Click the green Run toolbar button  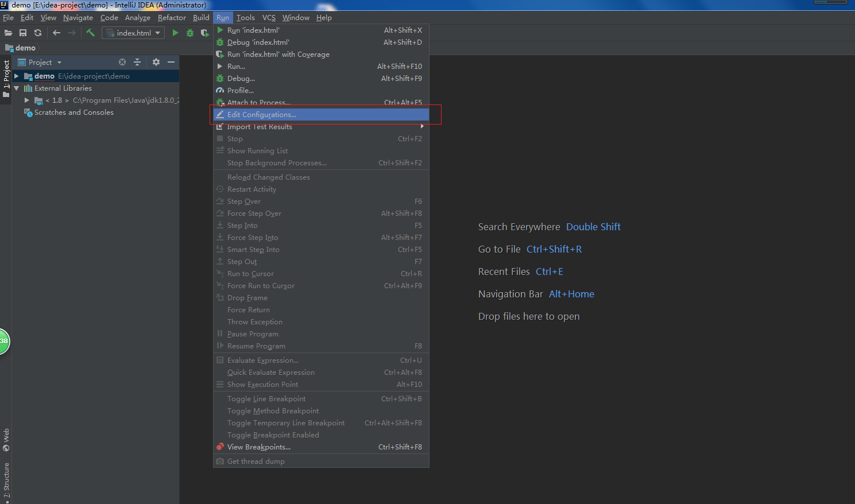click(175, 33)
